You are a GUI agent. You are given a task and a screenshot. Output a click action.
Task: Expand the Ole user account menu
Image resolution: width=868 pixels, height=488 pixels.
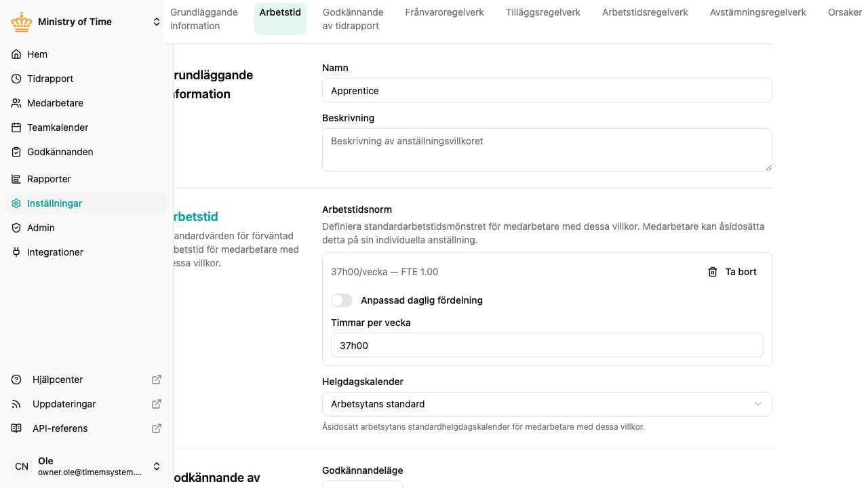click(157, 466)
